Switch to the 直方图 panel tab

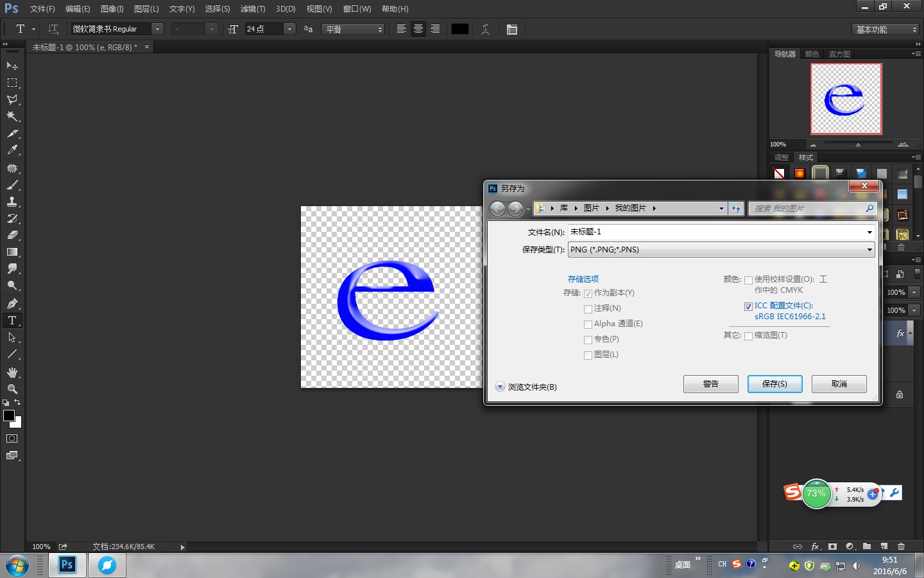839,54
